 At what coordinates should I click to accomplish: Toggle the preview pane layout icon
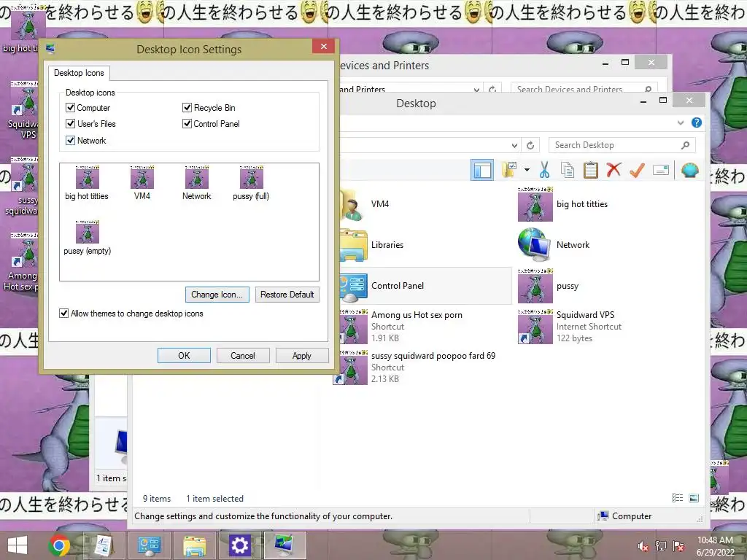click(482, 170)
